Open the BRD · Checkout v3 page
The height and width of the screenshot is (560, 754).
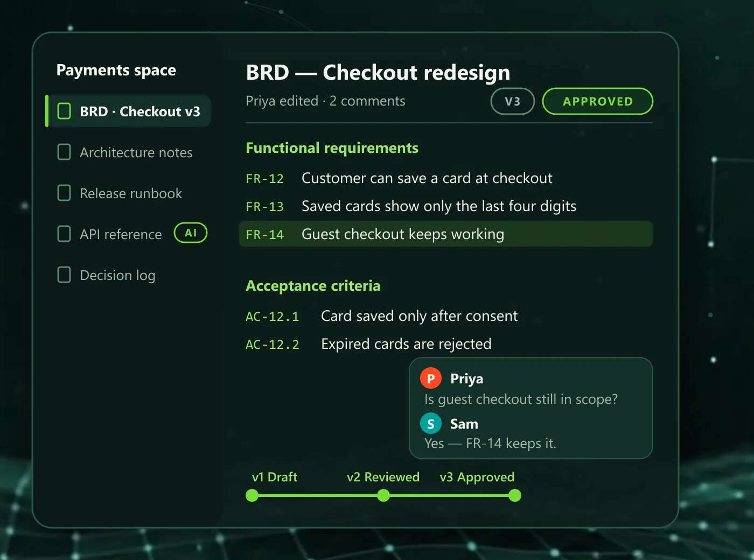pyautogui.click(x=128, y=111)
